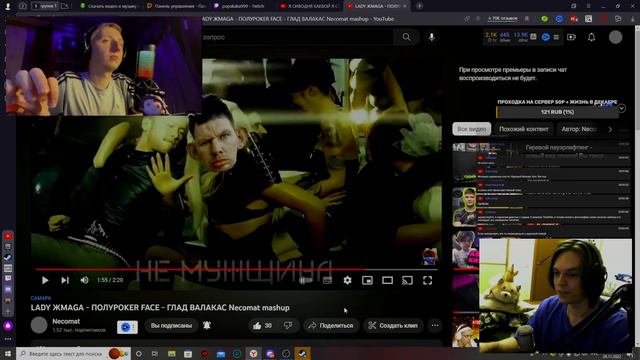Viewport: 640px width, 360px height.
Task: Open the browser profile icon at the top-left
Action: [x=7, y=6]
